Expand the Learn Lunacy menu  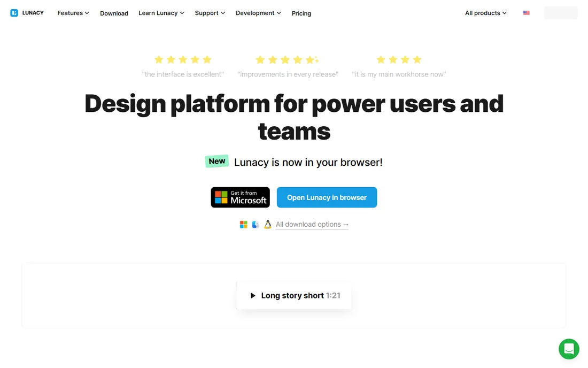point(161,13)
